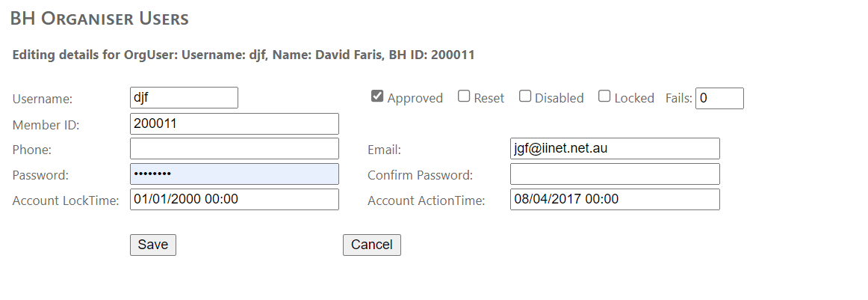Click the BH Organiser Users heading
Image resolution: width=868 pixels, height=300 pixels.
point(99,19)
